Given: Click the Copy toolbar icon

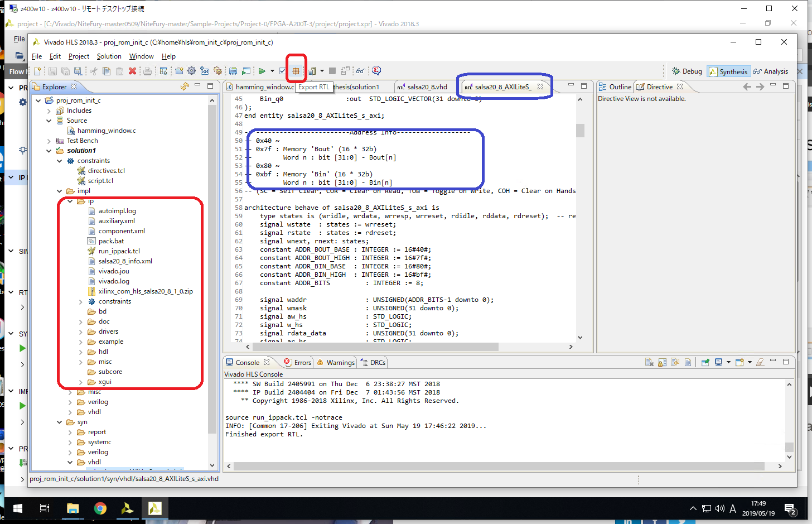Looking at the screenshot, I should click(x=107, y=71).
